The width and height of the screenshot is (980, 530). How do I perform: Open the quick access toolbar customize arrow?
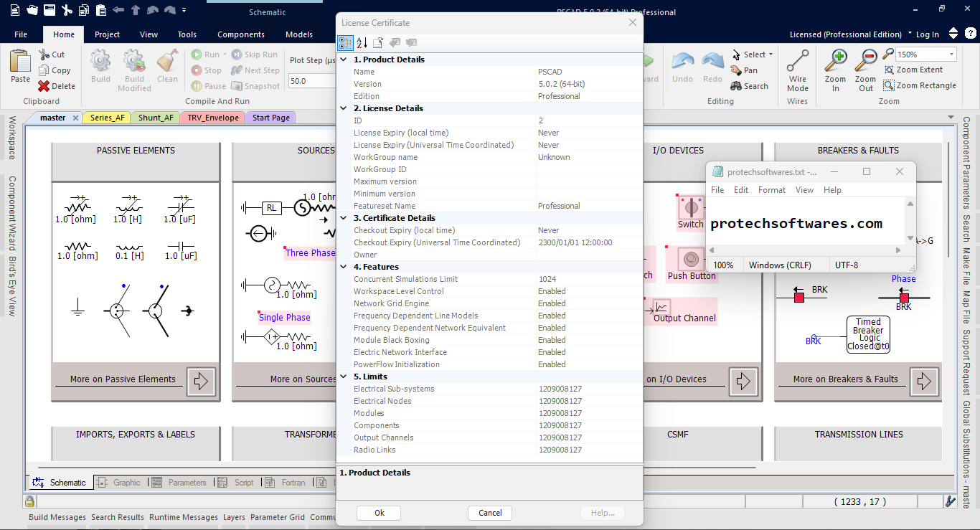coord(184,10)
